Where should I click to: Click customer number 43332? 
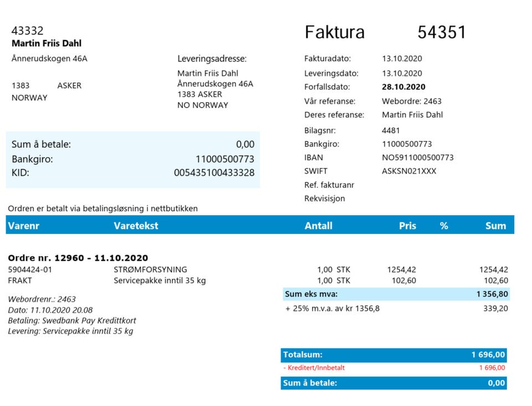(28, 31)
